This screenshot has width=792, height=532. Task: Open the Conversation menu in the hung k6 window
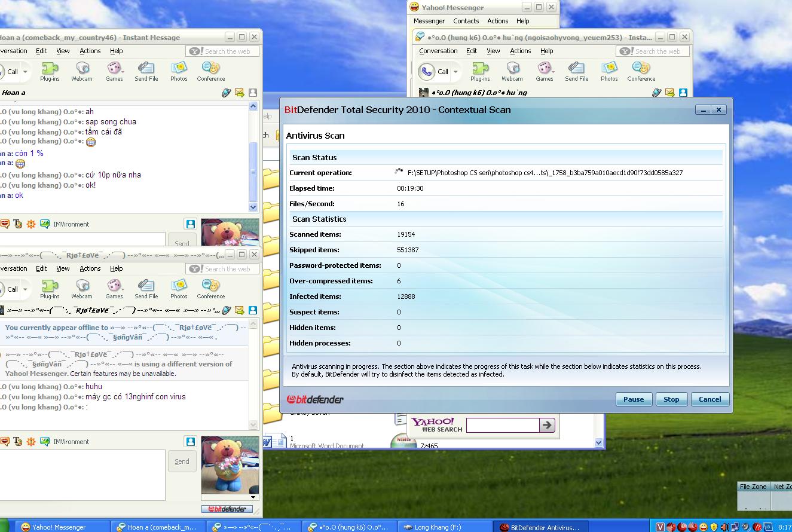[438, 51]
